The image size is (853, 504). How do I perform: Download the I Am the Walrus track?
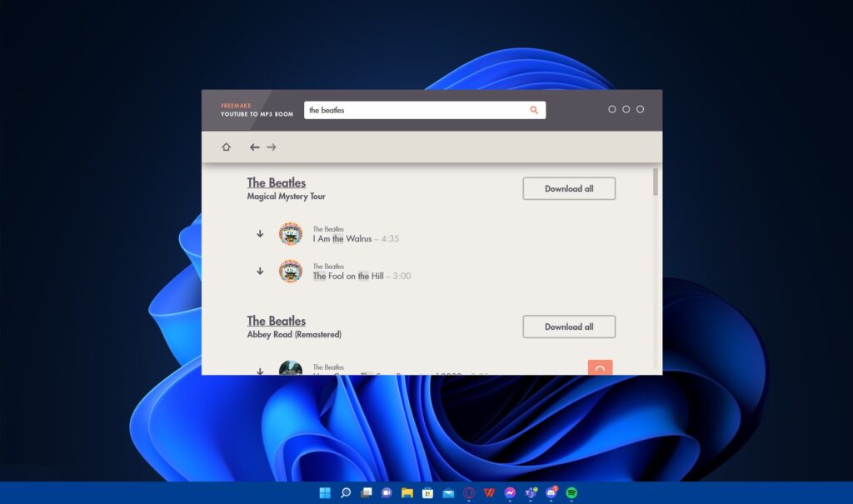(260, 233)
